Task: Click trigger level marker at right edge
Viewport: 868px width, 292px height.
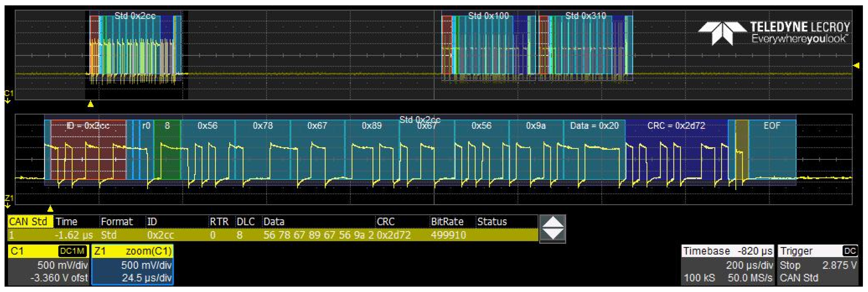Action: [856, 65]
